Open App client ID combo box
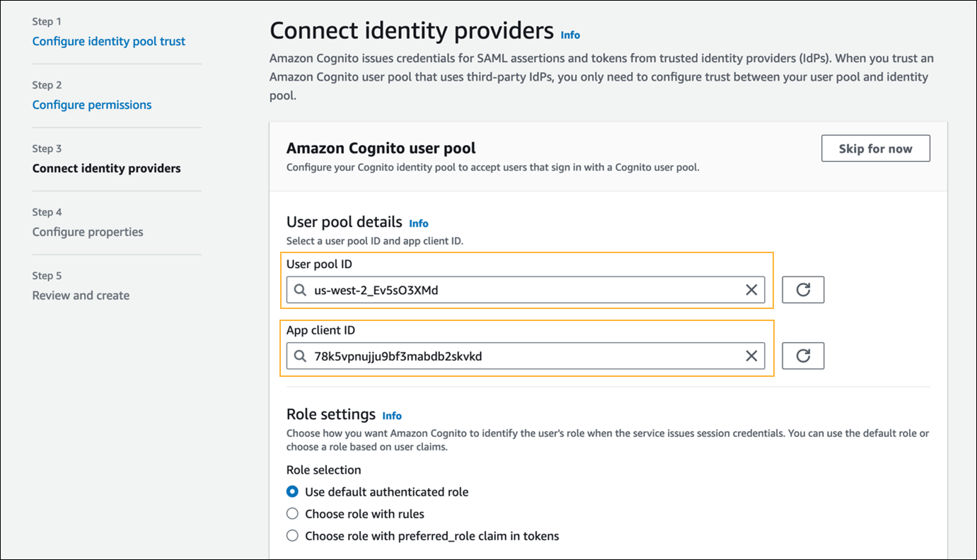 click(x=526, y=356)
